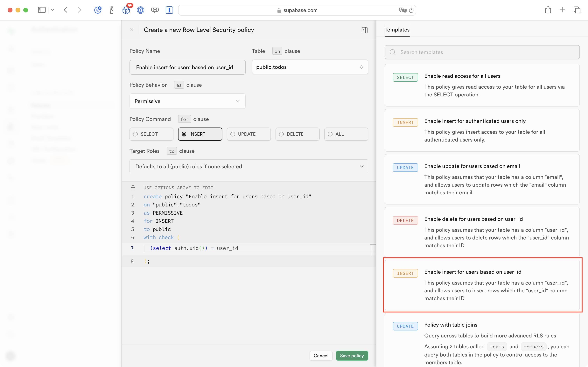588x367 pixels.
Task: Close the policy creation panel
Action: tap(132, 30)
